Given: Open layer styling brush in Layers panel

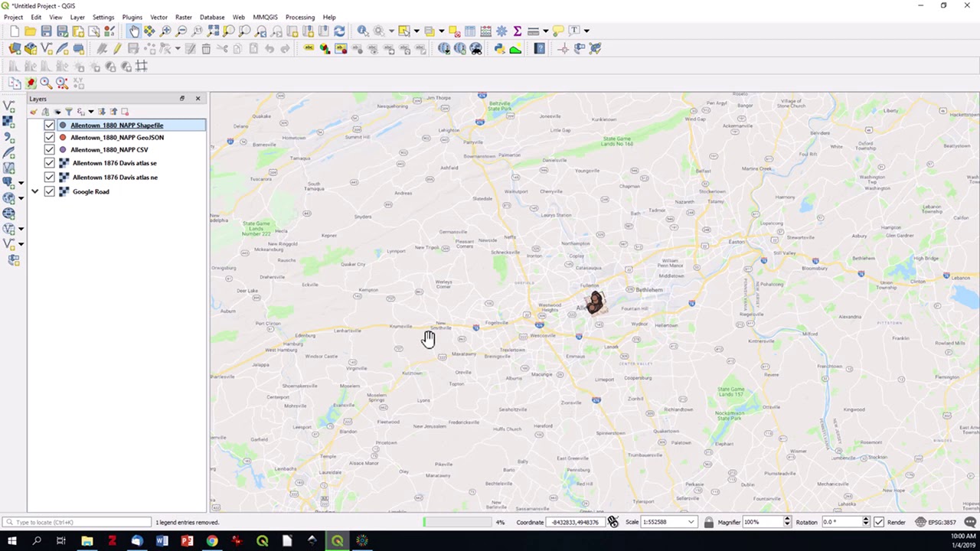Looking at the screenshot, I should point(34,112).
